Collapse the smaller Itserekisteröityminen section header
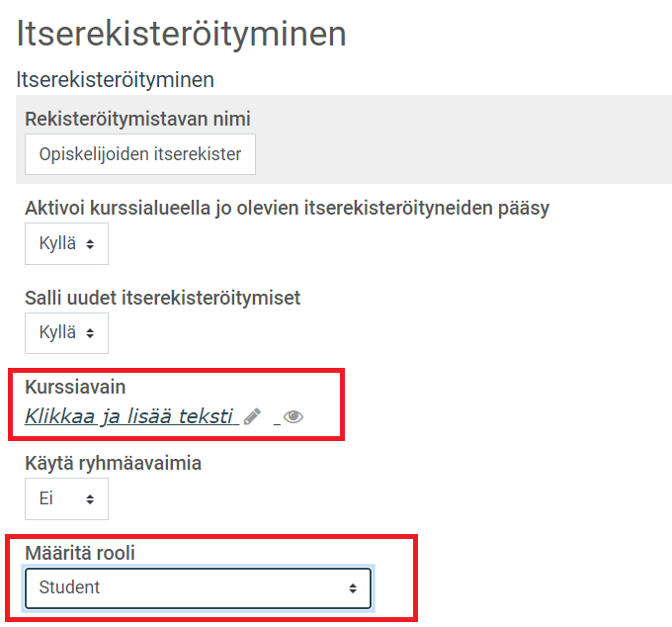 click(x=116, y=80)
